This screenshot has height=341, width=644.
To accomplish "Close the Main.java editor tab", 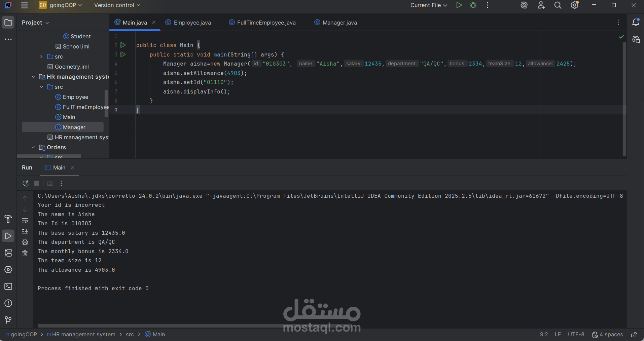I will (154, 22).
